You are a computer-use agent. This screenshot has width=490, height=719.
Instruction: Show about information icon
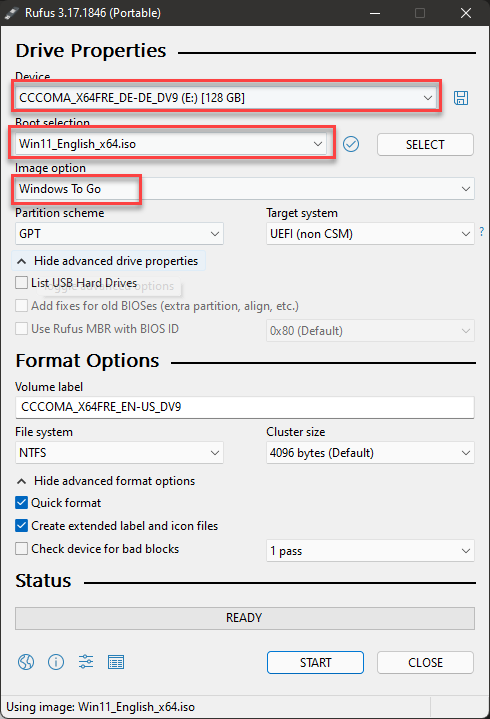pyautogui.click(x=56, y=662)
